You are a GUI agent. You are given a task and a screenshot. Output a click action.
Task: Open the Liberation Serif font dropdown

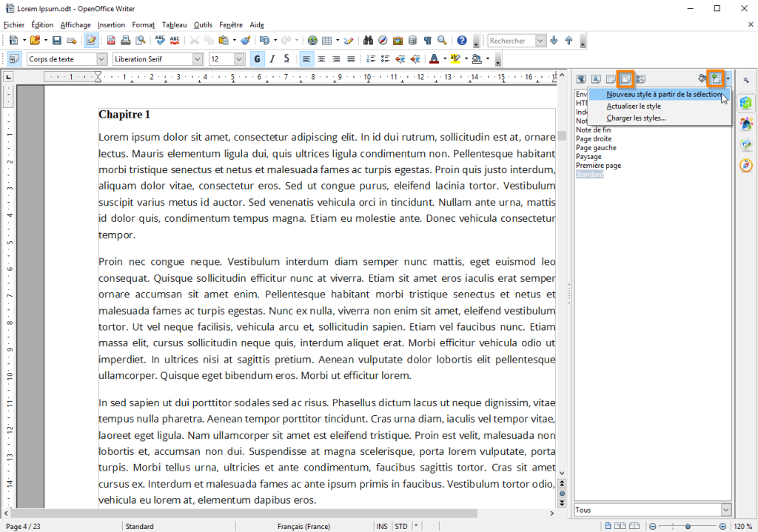[197, 59]
